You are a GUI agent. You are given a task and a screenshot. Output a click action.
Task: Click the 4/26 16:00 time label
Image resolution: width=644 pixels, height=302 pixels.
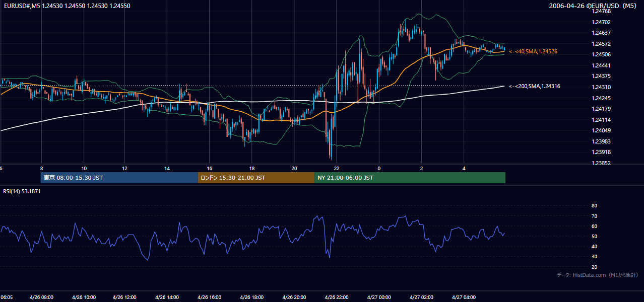[x=210, y=297]
